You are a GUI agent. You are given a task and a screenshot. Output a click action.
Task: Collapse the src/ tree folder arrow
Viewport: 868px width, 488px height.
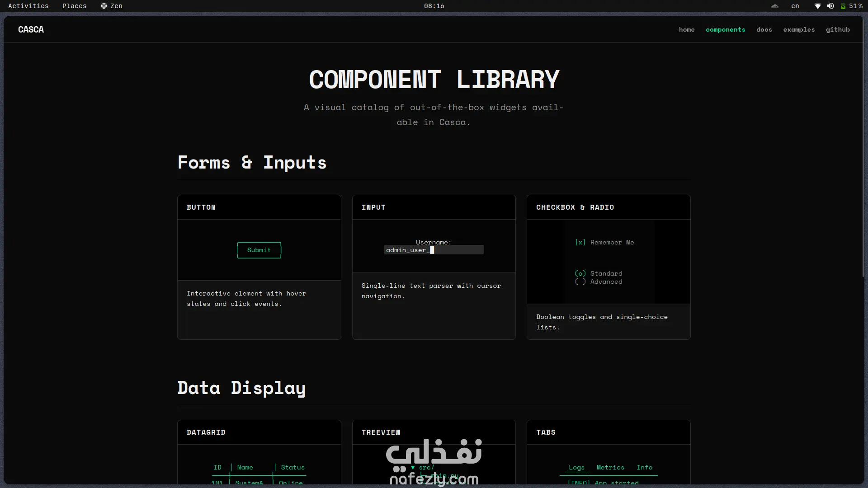413,468
